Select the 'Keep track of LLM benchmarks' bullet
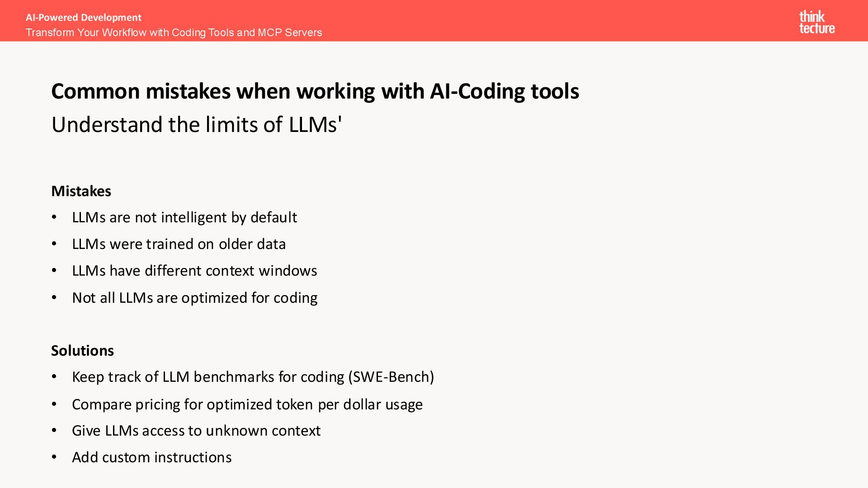Image resolution: width=868 pixels, height=488 pixels. point(253,377)
